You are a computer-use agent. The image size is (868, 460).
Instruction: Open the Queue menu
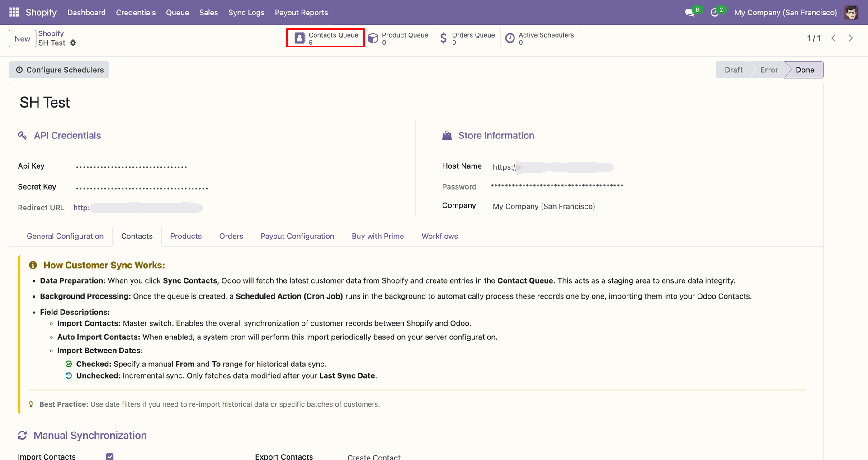(x=177, y=13)
